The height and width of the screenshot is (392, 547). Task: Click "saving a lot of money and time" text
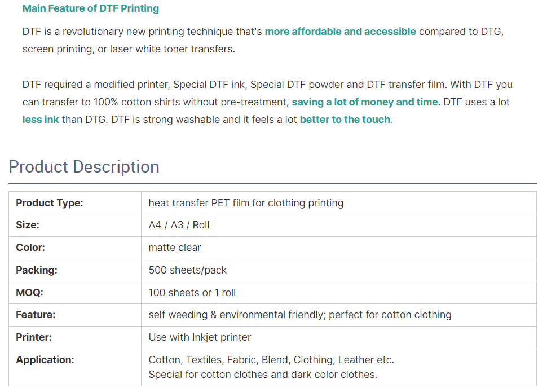364,102
